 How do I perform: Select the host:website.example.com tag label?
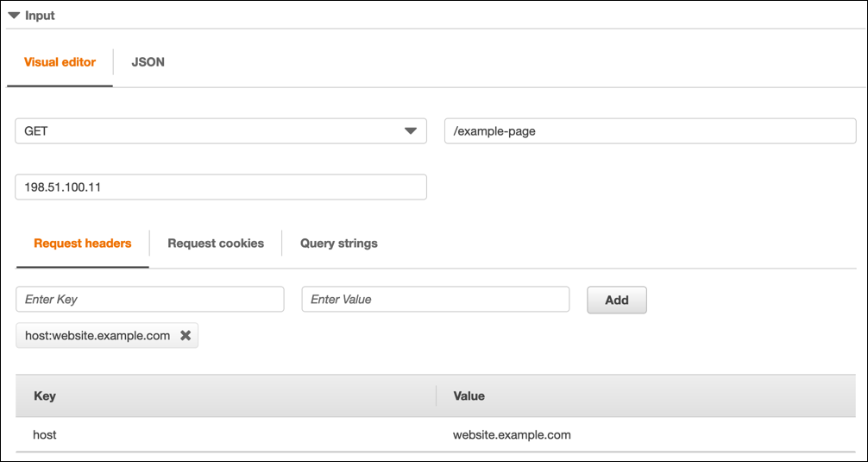97,336
